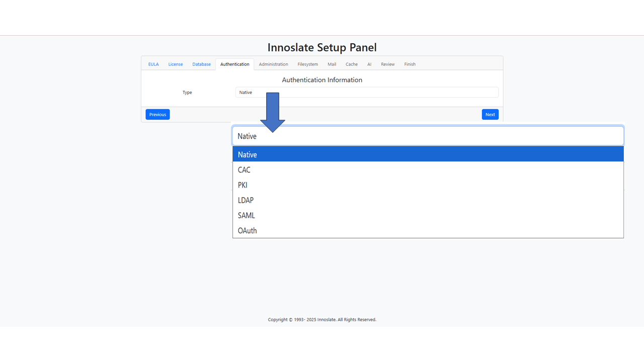Viewport: 644px width, 362px height.
Task: Pick OAuth from the dropdown list
Action: (x=428, y=230)
